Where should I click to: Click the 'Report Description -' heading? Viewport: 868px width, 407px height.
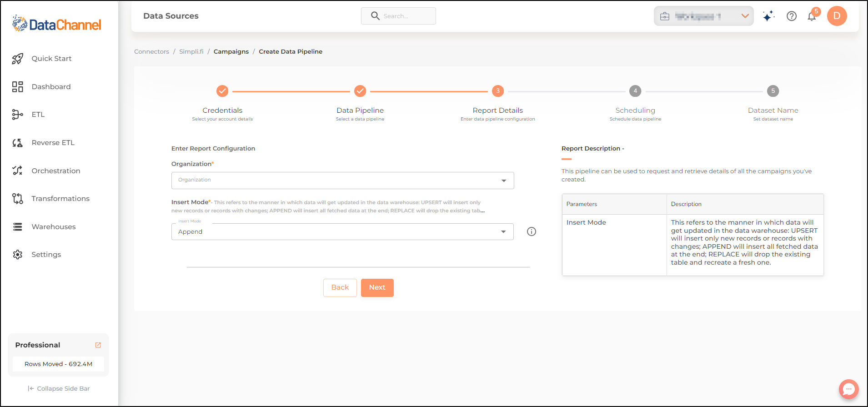coord(593,149)
